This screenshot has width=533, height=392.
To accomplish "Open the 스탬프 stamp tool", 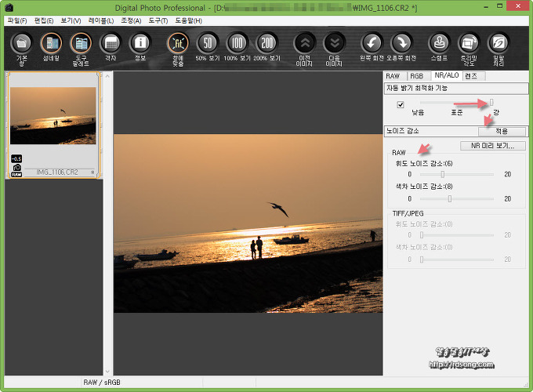I will (x=440, y=45).
